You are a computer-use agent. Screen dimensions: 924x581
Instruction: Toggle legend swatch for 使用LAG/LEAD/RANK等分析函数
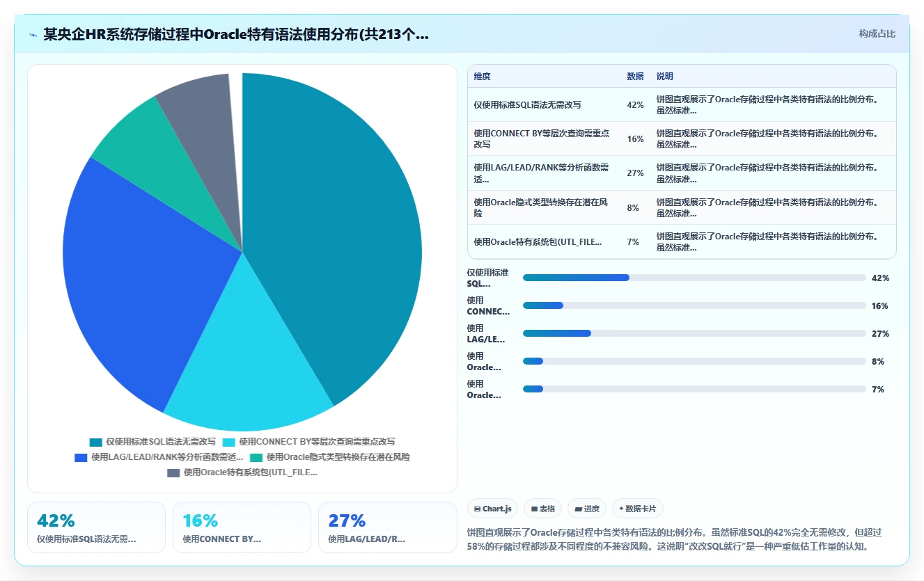(81, 457)
